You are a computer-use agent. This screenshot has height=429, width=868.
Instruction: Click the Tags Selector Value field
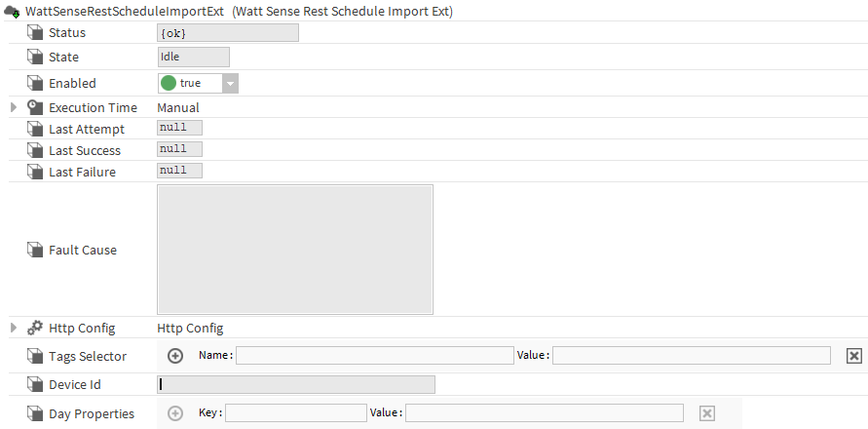pos(691,356)
